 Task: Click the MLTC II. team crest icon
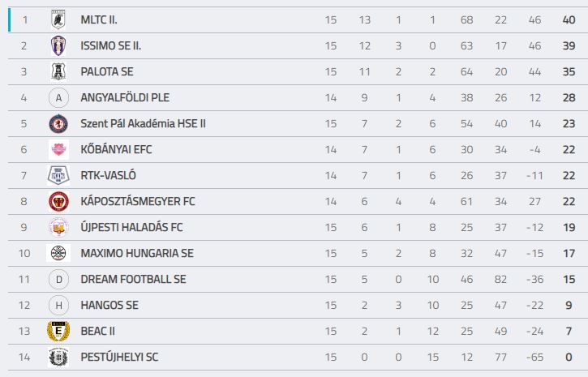[x=58, y=19]
